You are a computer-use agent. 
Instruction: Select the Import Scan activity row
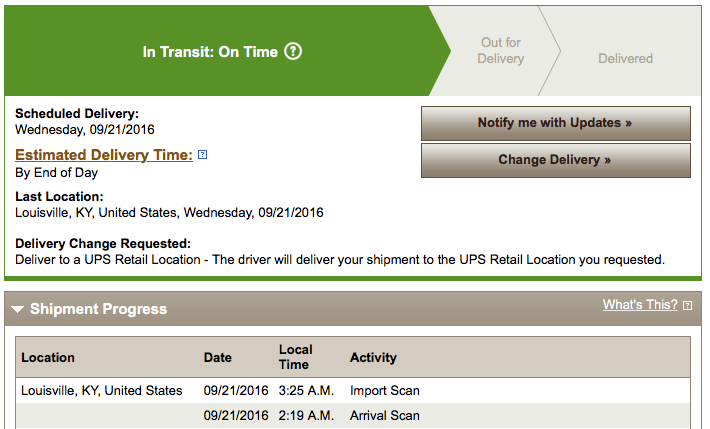pos(353,390)
